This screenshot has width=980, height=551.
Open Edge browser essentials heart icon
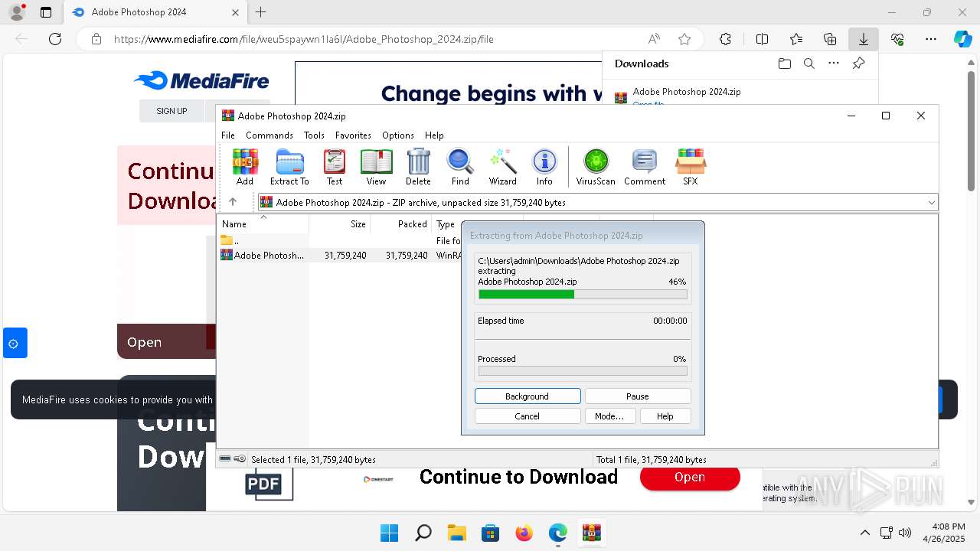[897, 39]
